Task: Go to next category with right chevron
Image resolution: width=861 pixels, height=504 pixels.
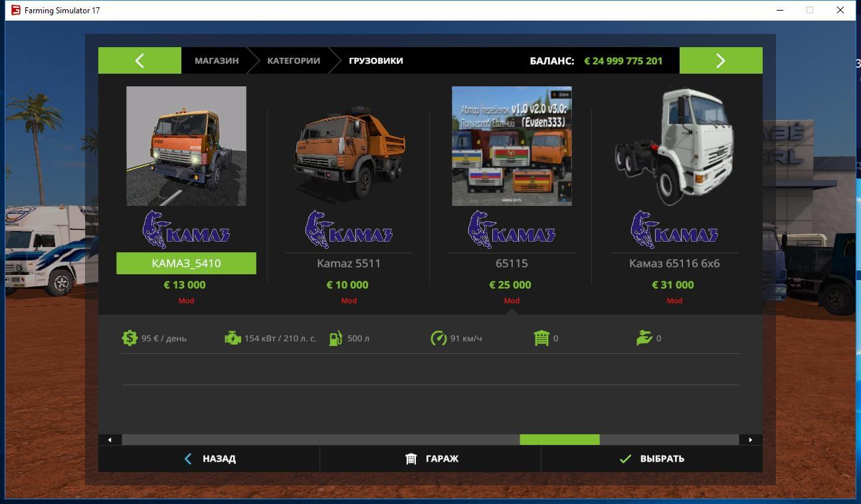Action: 721,60
